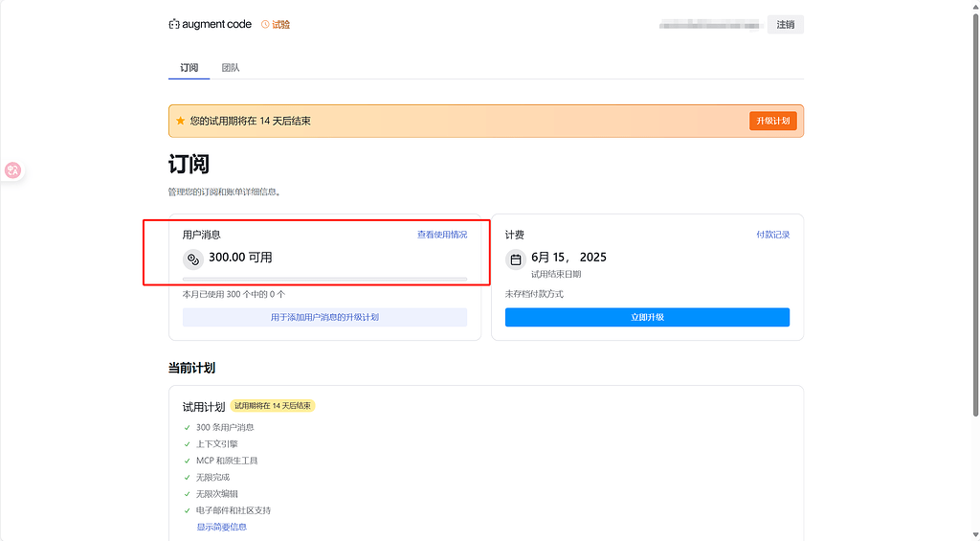Image resolution: width=980 pixels, height=541 pixels.
Task: Open the 付款记录 link
Action: coord(773,235)
